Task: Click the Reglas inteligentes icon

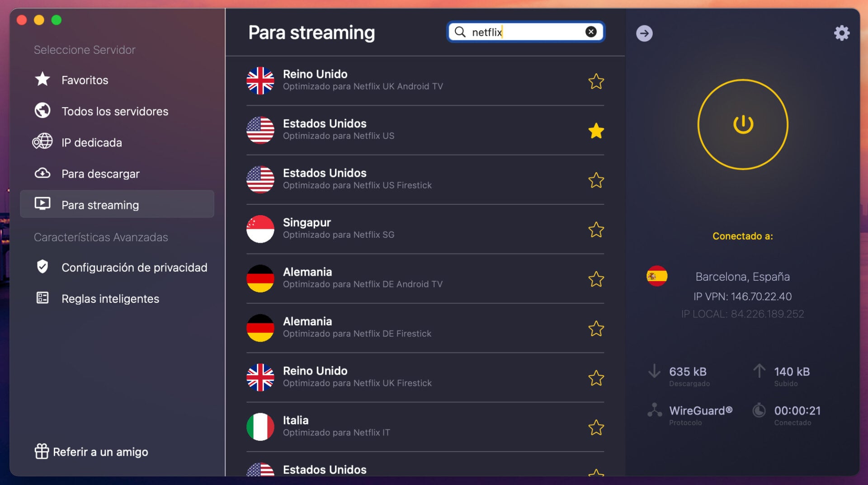Action: coord(42,298)
